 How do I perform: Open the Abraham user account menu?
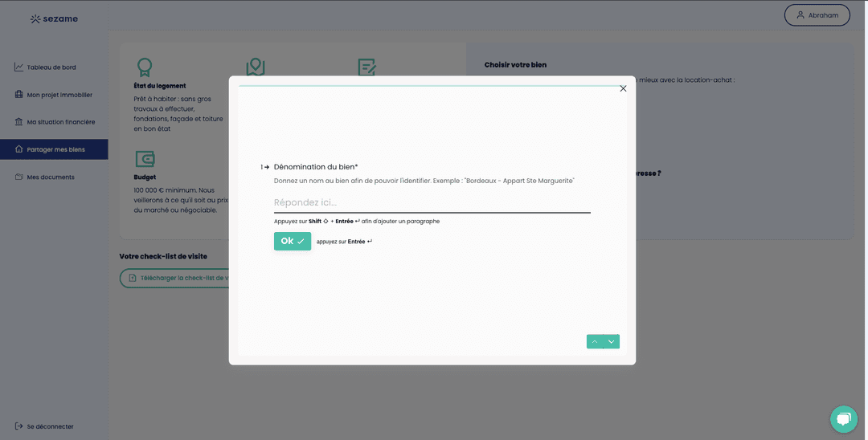point(817,15)
